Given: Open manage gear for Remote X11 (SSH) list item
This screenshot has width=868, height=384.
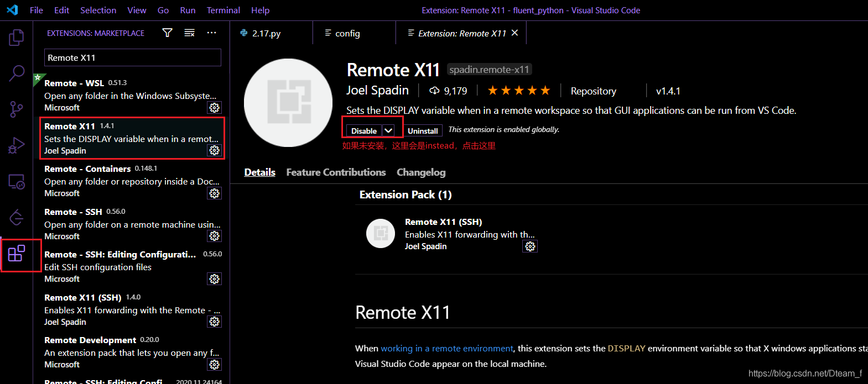Looking at the screenshot, I should [x=215, y=322].
